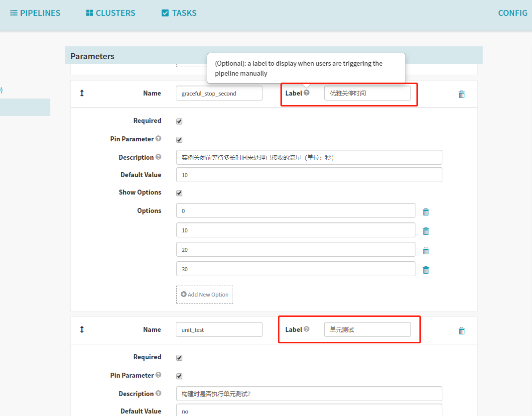Remove the option "0" with trash icon
This screenshot has height=416, width=532.
[x=426, y=211]
